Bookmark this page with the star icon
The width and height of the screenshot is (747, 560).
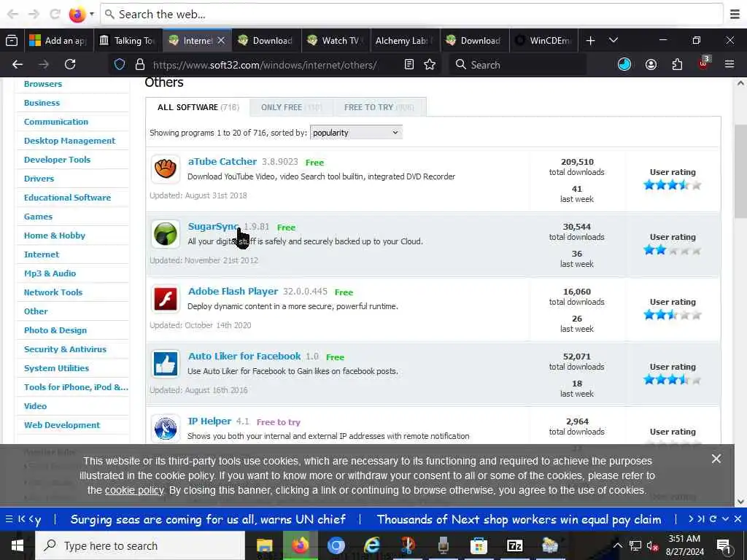[x=430, y=64]
